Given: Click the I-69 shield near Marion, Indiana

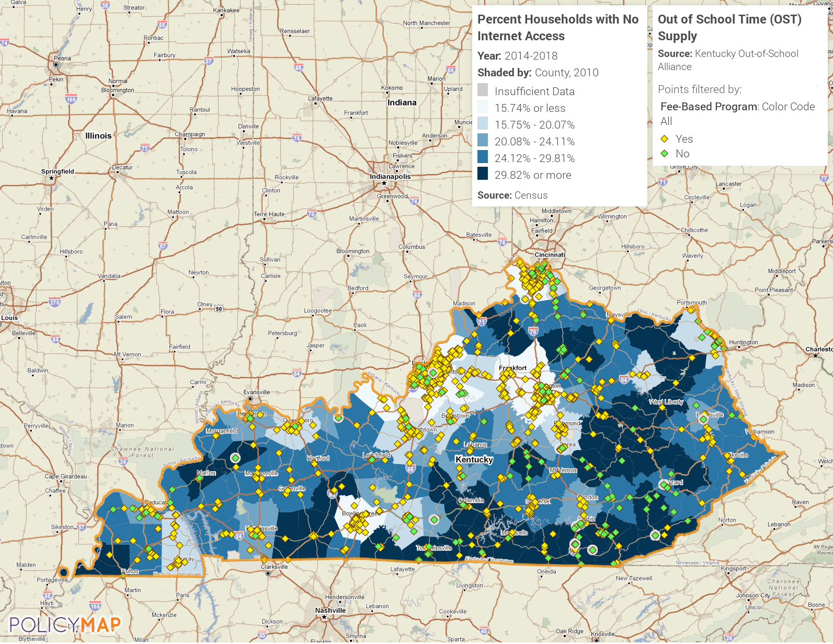Looking at the screenshot, I should [451, 70].
